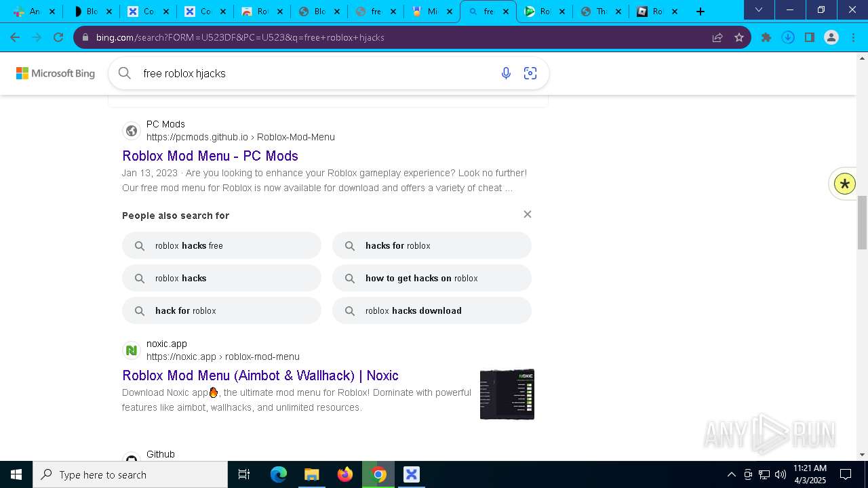Select suggestion roblox hacks download
The height and width of the screenshot is (488, 868).
click(x=432, y=310)
